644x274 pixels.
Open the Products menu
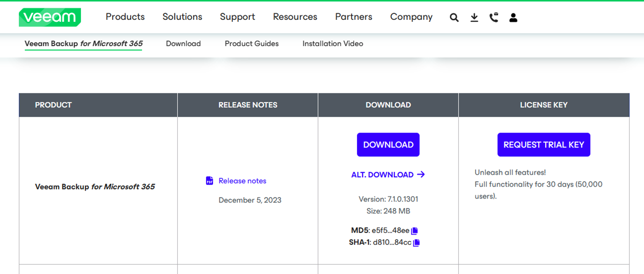125,17
